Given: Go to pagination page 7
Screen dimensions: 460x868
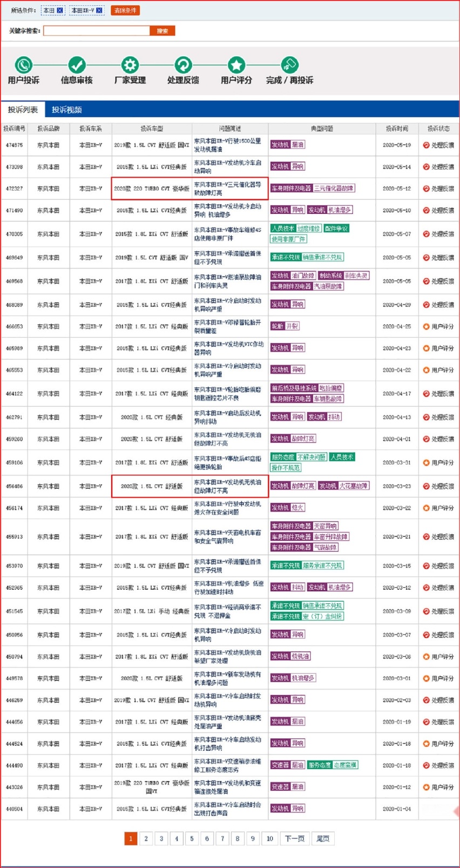Looking at the screenshot, I should [222, 839].
